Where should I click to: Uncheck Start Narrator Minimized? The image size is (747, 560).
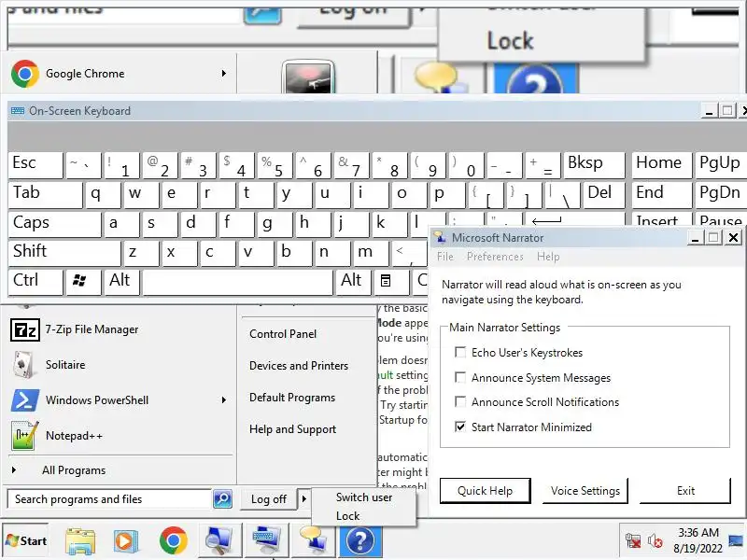[460, 427]
